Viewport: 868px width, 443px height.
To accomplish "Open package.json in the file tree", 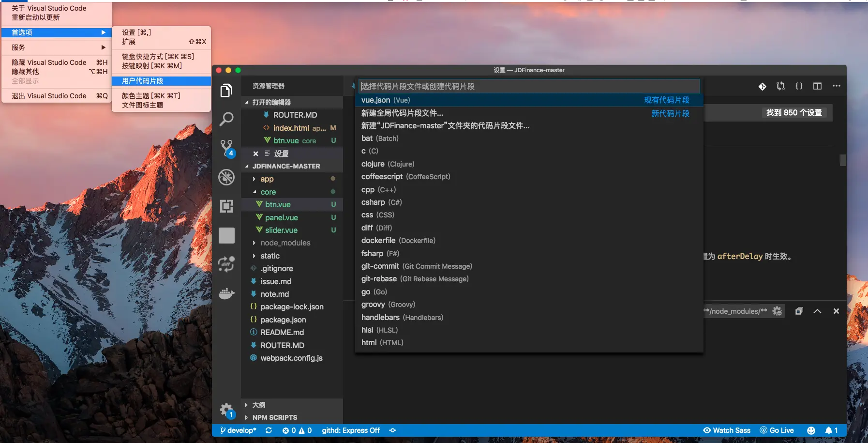I will (x=292, y=320).
